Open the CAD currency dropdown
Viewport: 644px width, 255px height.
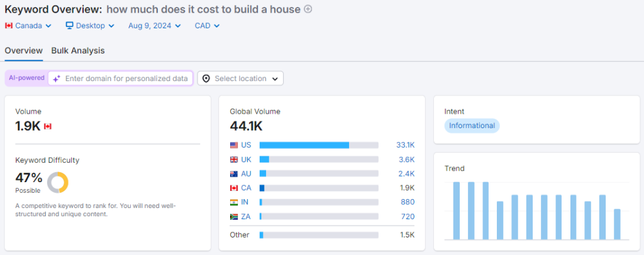coord(207,25)
